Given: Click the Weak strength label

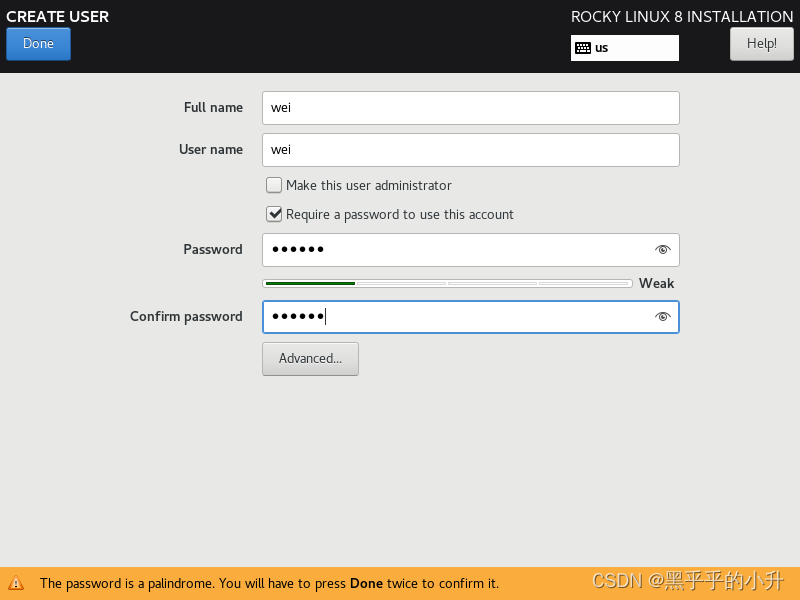Looking at the screenshot, I should 656,283.
